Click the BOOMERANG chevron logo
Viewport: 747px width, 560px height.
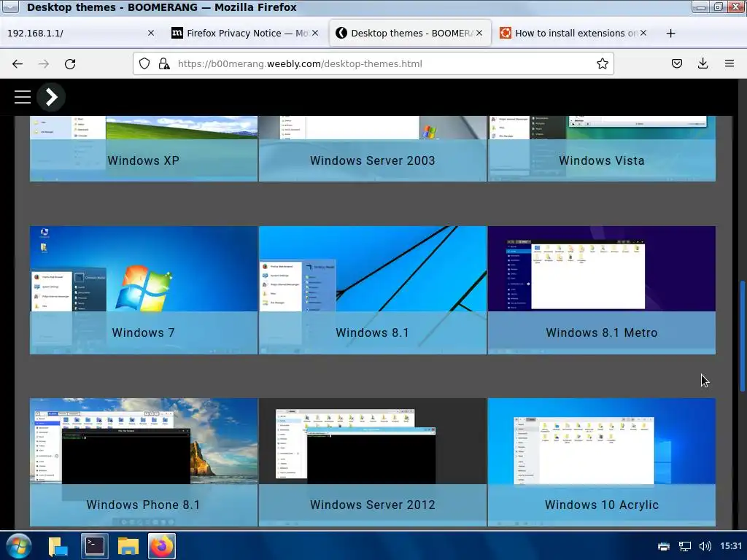pyautogui.click(x=51, y=97)
